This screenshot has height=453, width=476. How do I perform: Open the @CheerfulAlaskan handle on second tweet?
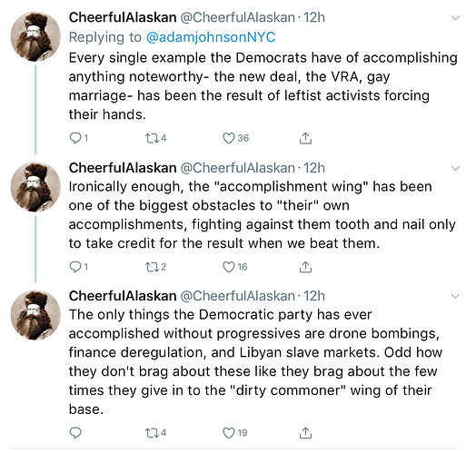click(238, 168)
